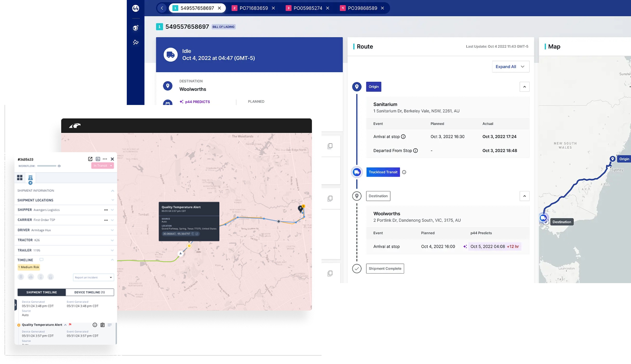Click the project44 logo icon
This screenshot has height=364, width=631.
pos(135,8)
